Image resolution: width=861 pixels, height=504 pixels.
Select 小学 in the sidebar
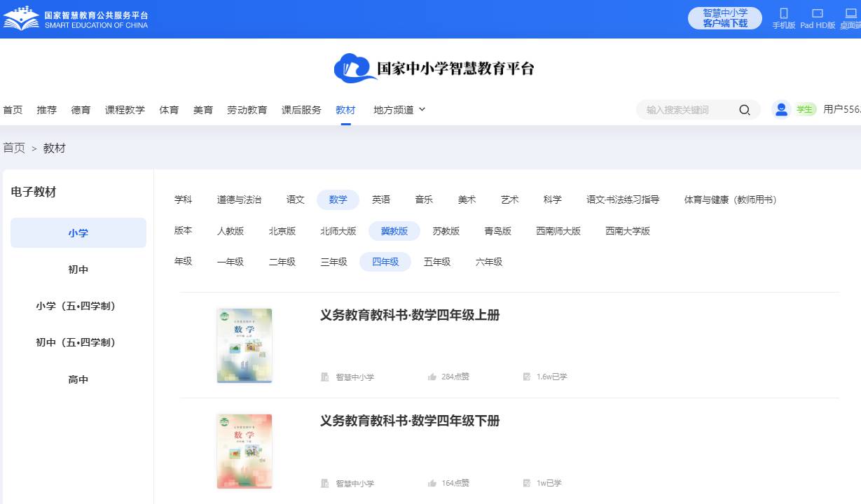point(78,233)
